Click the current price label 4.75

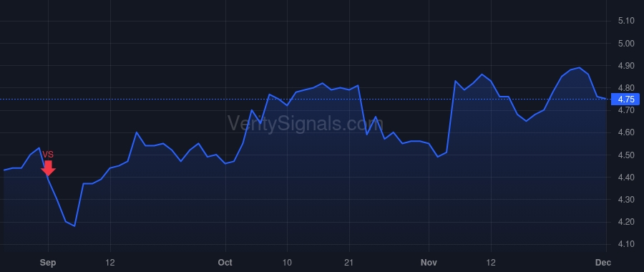626,99
